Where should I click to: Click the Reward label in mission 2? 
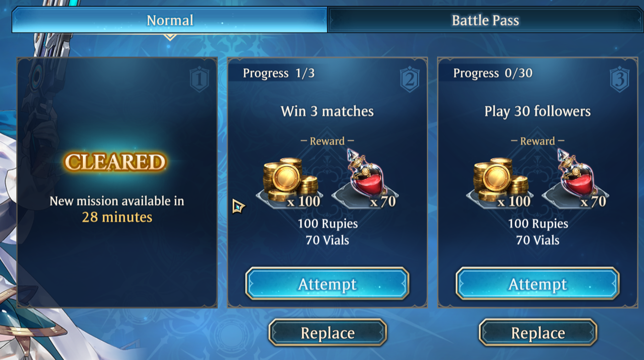click(x=327, y=141)
